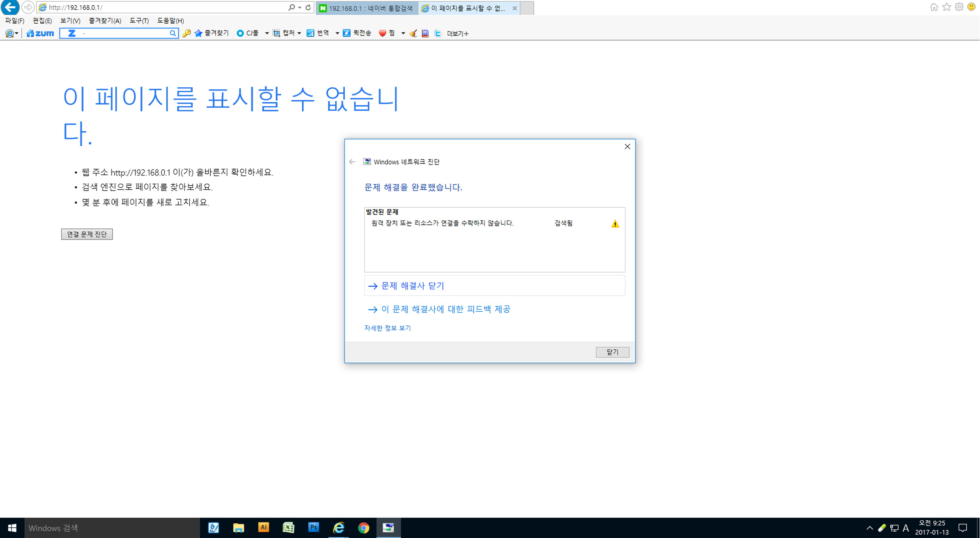Click 더보기+ on the zum toolbar
The image size is (980, 538).
point(458,34)
